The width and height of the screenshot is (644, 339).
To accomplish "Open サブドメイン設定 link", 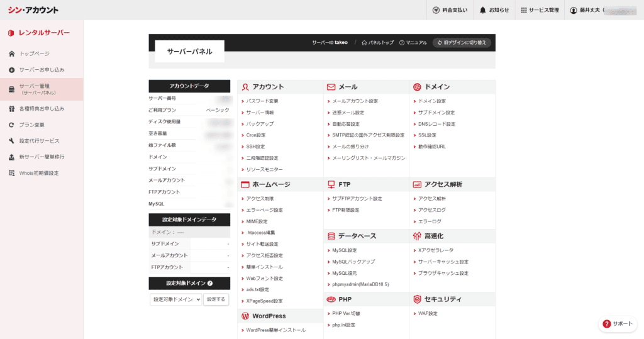I will pos(436,113).
